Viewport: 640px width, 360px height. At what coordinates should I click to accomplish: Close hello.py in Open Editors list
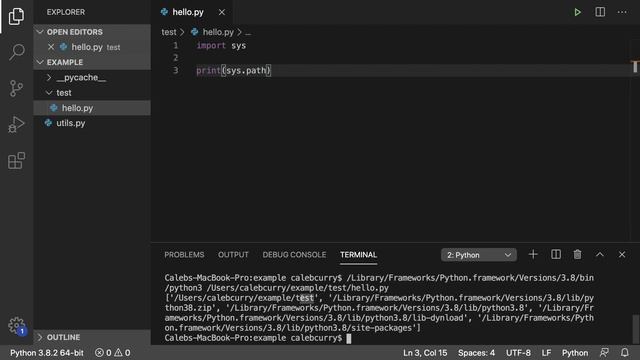51,47
